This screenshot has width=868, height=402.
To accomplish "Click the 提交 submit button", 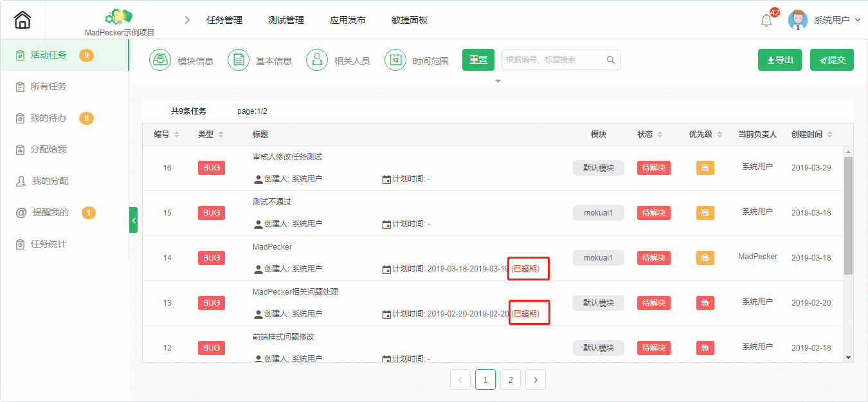I will click(x=831, y=59).
